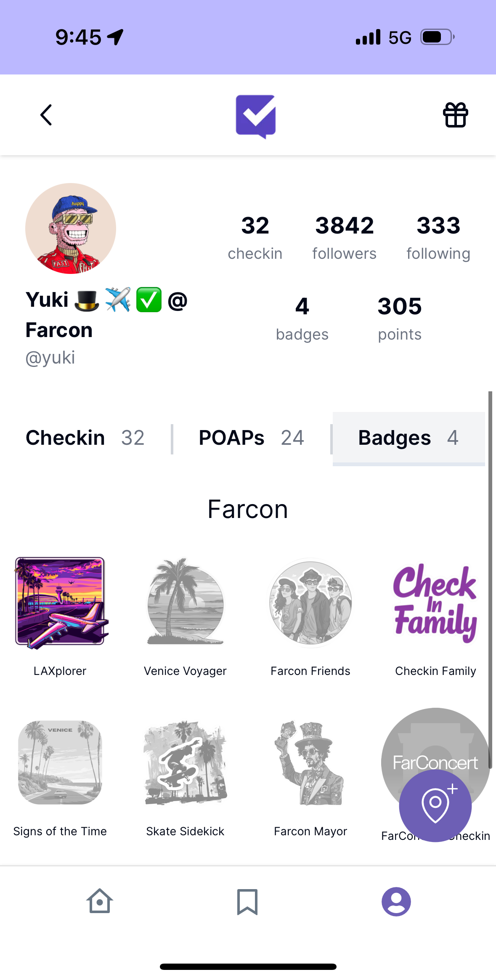Switch to the Checkin tab
496x980 pixels.
85,438
